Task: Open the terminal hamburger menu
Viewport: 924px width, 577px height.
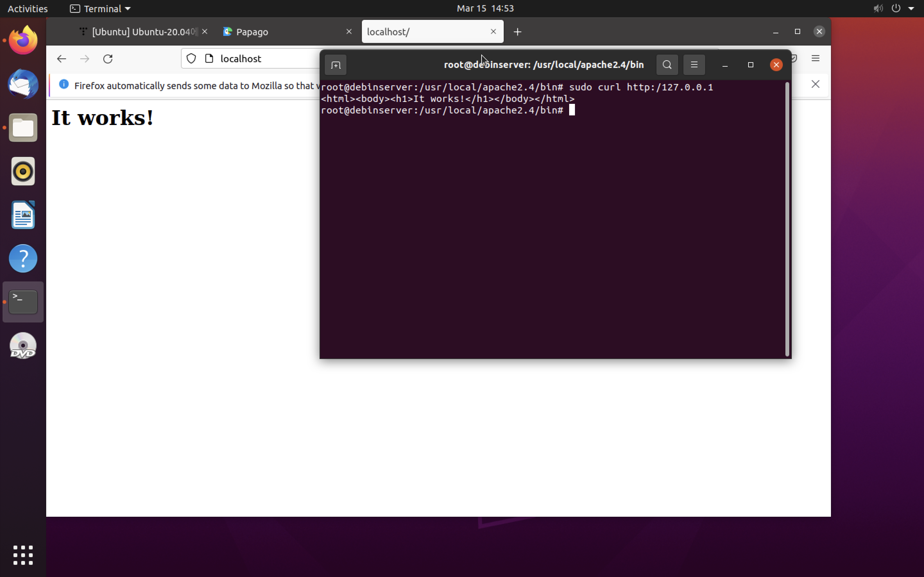Action: coord(694,64)
